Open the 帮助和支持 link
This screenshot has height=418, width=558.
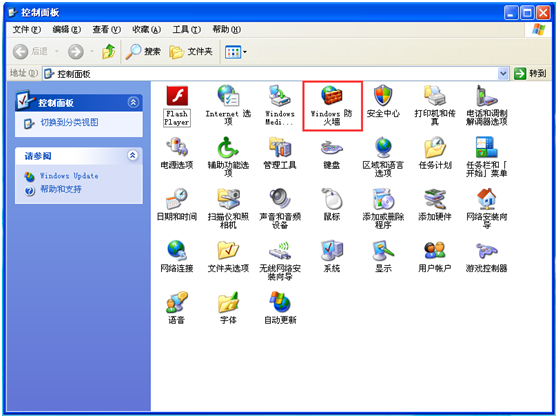click(60, 189)
